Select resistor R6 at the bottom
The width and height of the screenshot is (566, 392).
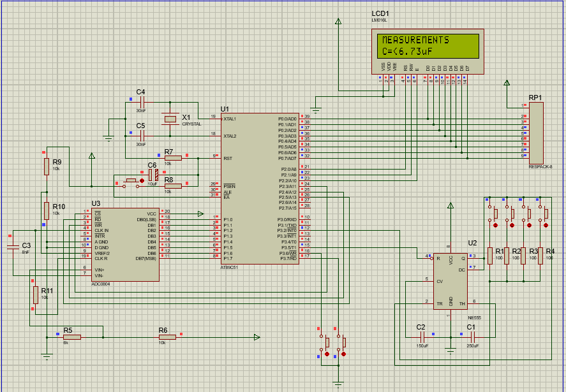coord(167,337)
